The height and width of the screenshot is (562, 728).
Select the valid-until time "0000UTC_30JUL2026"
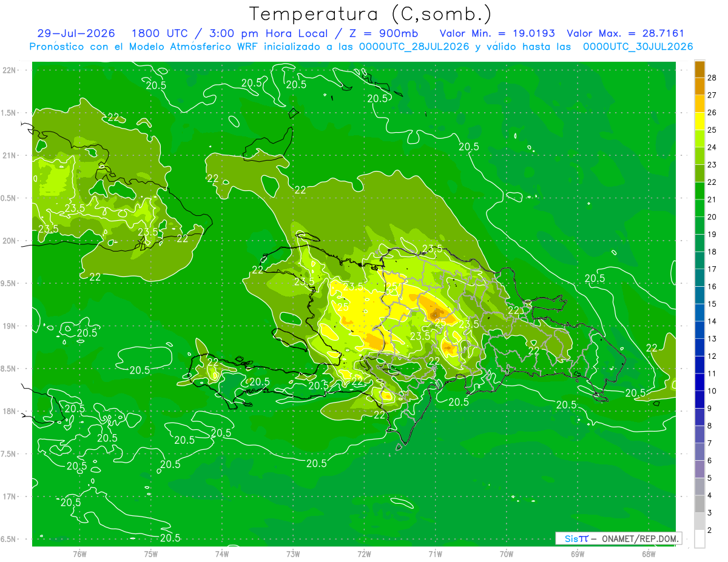pos(638,47)
